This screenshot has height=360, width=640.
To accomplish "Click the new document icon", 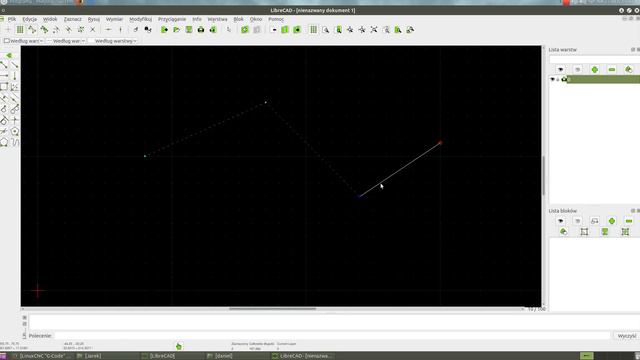I will 164,30.
